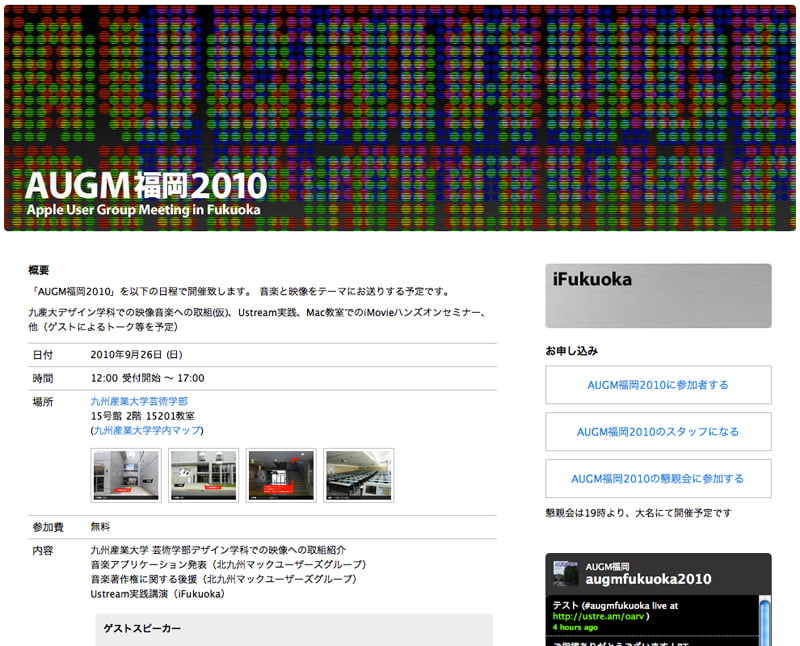Image resolution: width=800 pixels, height=646 pixels.
Task: Open the 九州産業大学学内マップ campus map link
Action: 147,430
